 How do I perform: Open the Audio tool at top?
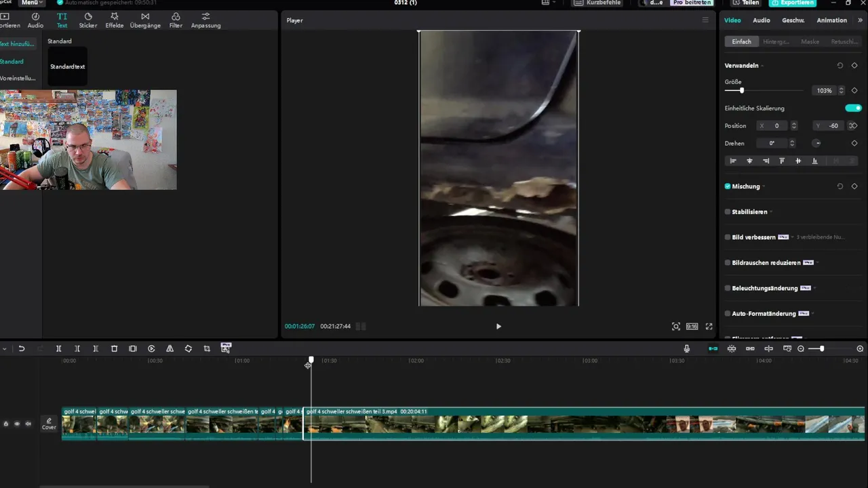(35, 20)
